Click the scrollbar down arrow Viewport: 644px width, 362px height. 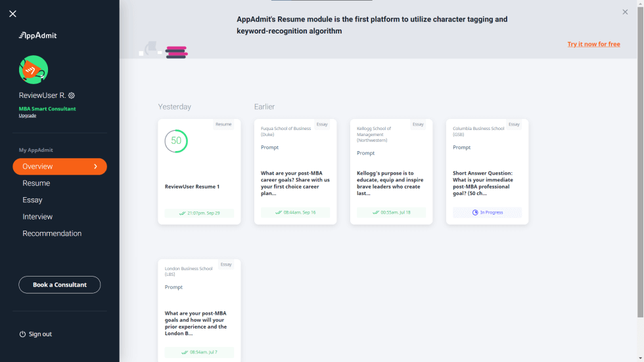[640, 359]
